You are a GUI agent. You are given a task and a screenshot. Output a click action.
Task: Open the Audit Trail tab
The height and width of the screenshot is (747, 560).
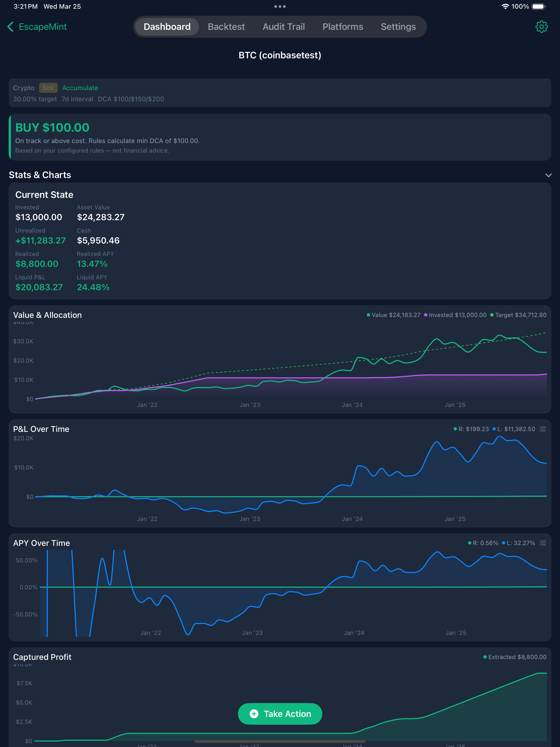coord(284,26)
